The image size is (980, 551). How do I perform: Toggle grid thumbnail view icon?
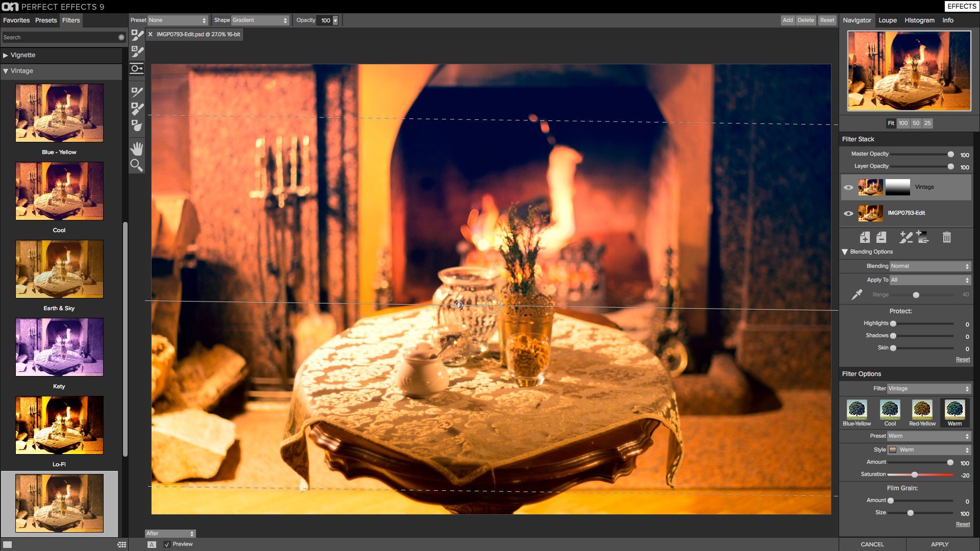[122, 544]
